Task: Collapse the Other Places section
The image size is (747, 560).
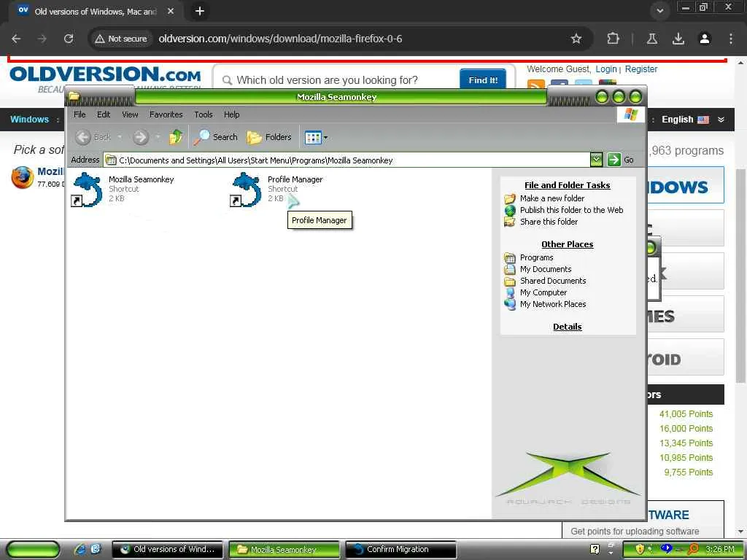Action: 567,244
